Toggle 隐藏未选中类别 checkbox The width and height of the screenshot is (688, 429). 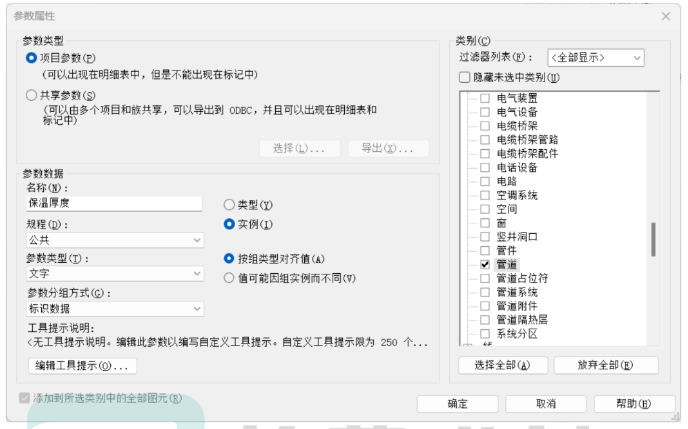point(464,77)
